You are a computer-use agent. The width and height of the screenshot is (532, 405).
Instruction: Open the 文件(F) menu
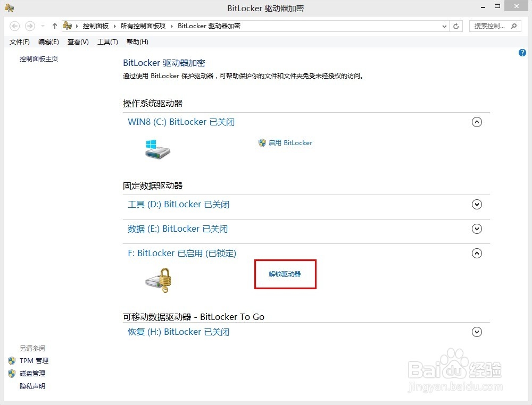tap(19, 42)
